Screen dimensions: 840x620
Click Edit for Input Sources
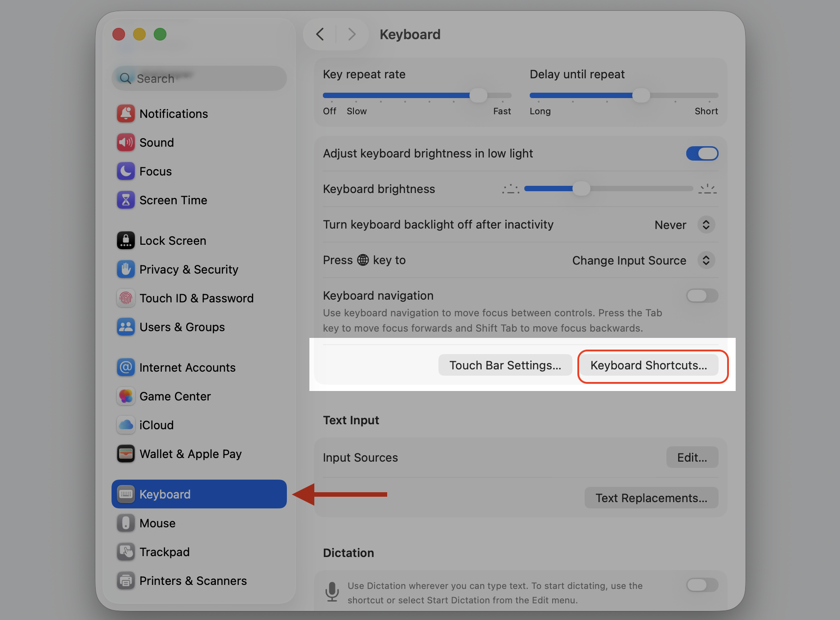point(692,458)
